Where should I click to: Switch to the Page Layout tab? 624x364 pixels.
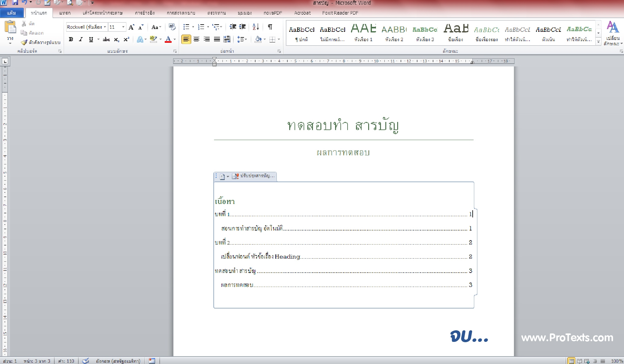102,13
